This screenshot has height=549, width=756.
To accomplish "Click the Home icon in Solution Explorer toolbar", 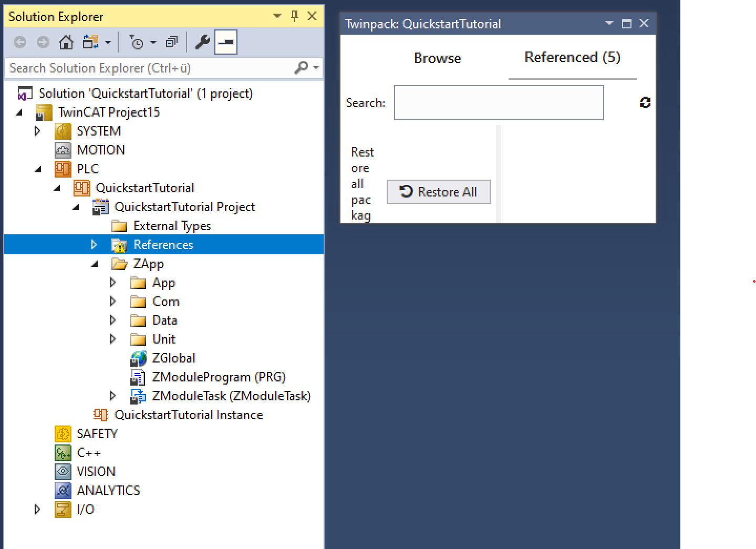I will 66,42.
